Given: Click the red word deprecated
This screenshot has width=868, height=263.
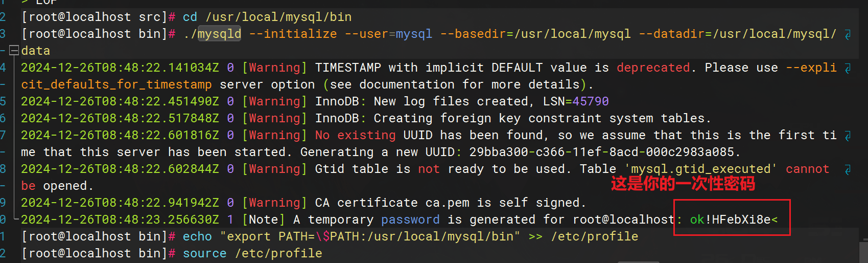Looking at the screenshot, I should coord(653,68).
